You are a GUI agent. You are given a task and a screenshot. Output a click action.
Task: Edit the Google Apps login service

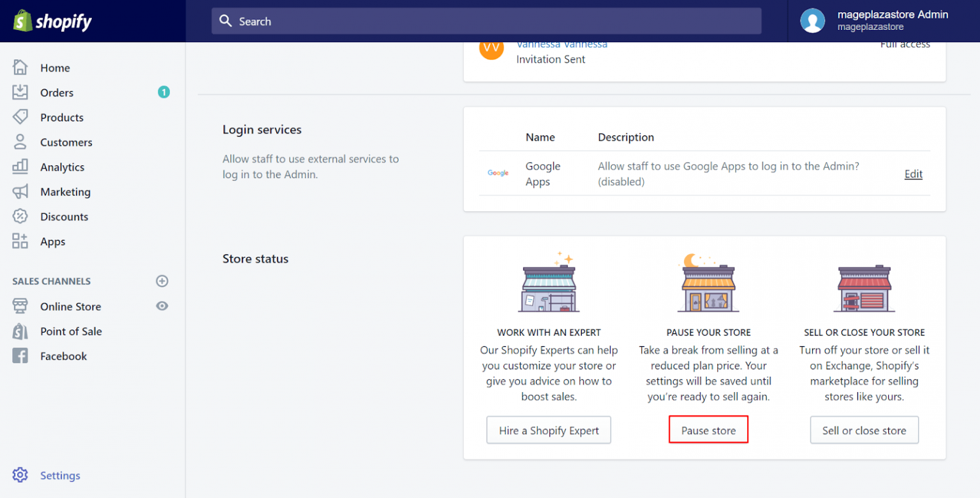[x=913, y=174]
